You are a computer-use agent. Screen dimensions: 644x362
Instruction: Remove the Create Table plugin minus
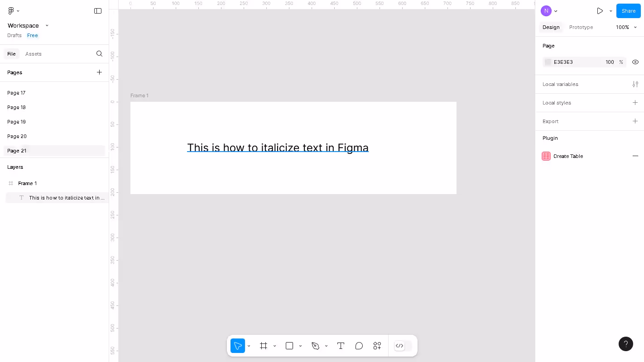[x=635, y=156]
